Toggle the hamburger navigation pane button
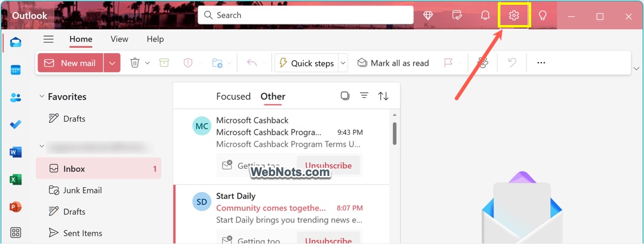Viewport: 644px width, 244px height. [x=48, y=39]
